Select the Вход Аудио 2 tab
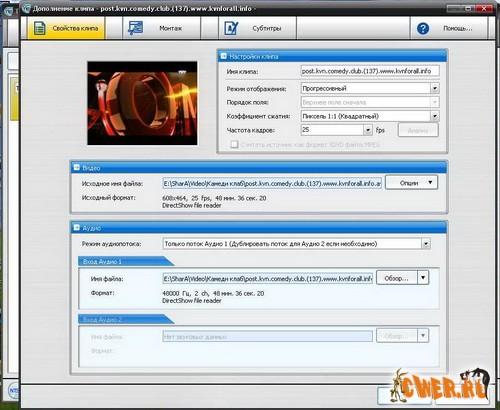The image size is (500, 410). (x=125, y=320)
